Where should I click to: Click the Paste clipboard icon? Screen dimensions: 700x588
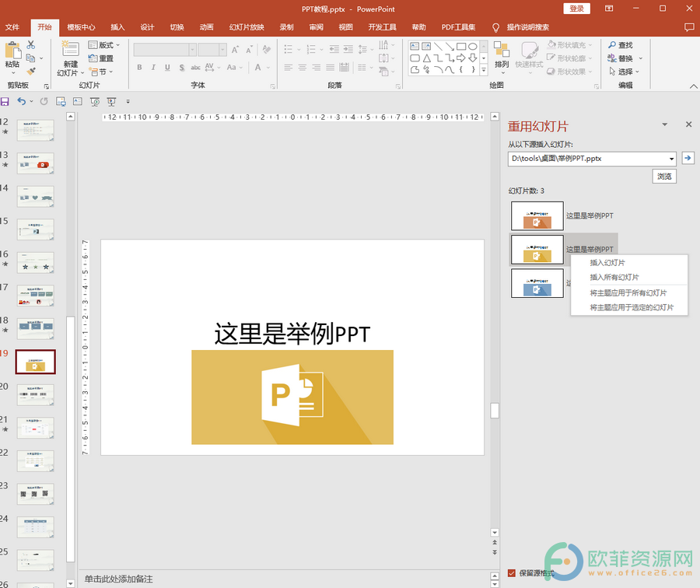click(x=12, y=51)
